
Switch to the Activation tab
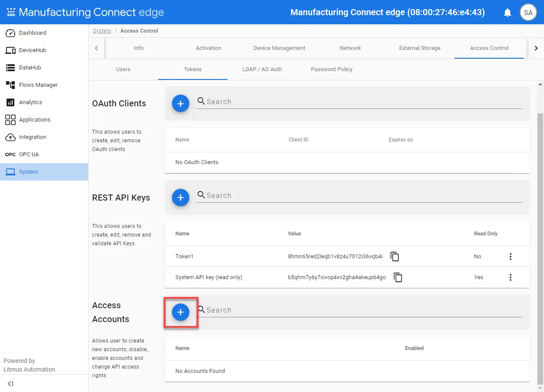[208, 48]
